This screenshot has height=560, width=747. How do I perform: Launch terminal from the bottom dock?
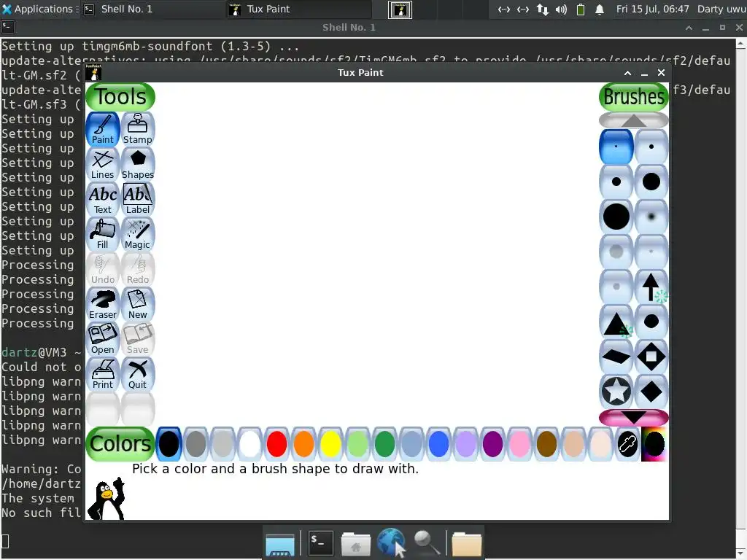click(321, 542)
